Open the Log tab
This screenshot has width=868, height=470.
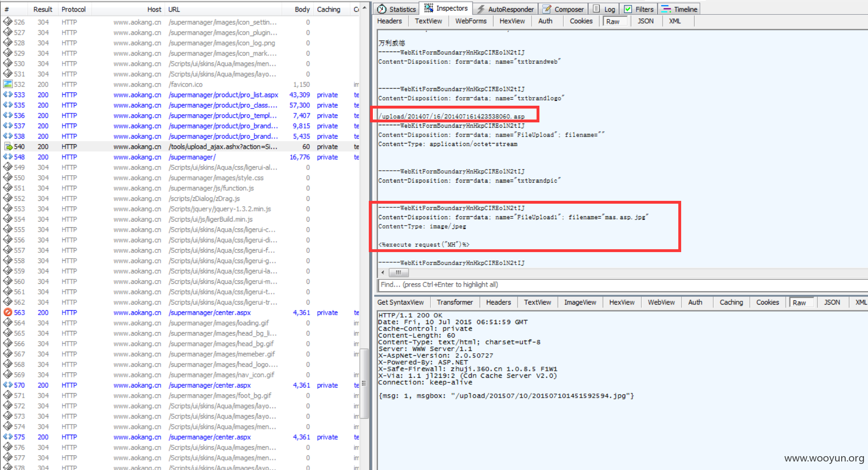pyautogui.click(x=604, y=9)
